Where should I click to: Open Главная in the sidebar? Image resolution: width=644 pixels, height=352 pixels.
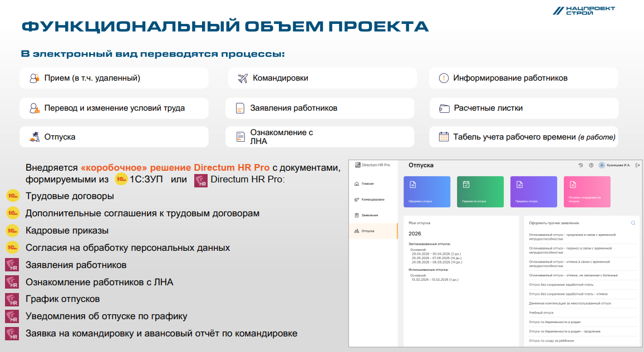(367, 184)
